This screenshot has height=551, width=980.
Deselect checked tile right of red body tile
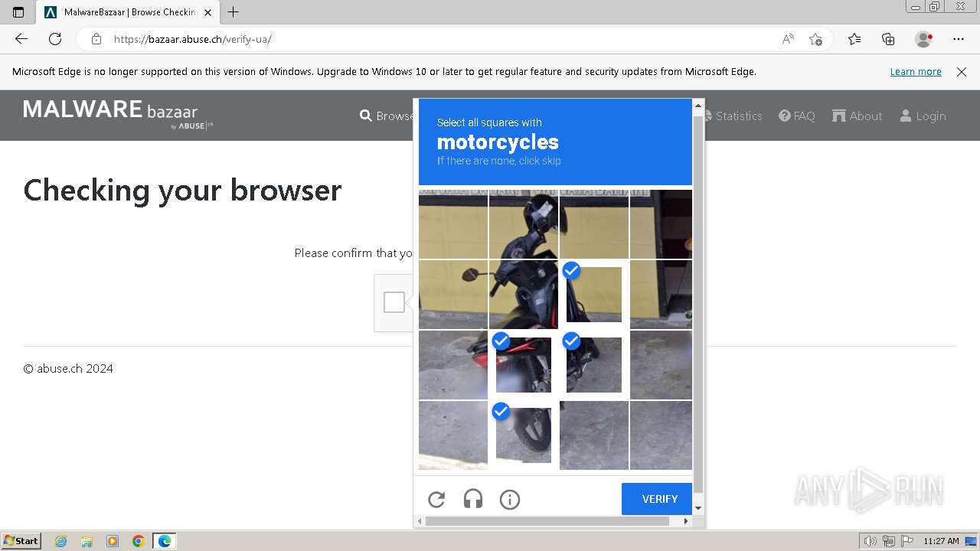pyautogui.click(x=594, y=365)
